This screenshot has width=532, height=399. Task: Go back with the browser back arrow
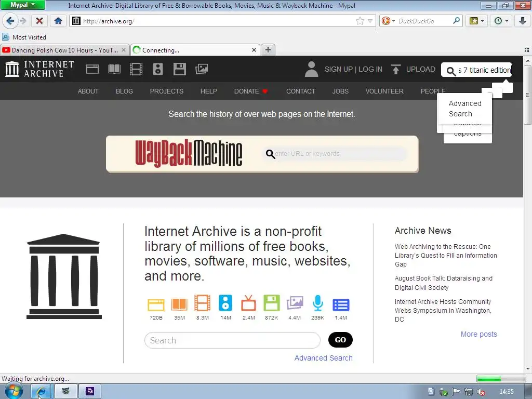pos(10,21)
